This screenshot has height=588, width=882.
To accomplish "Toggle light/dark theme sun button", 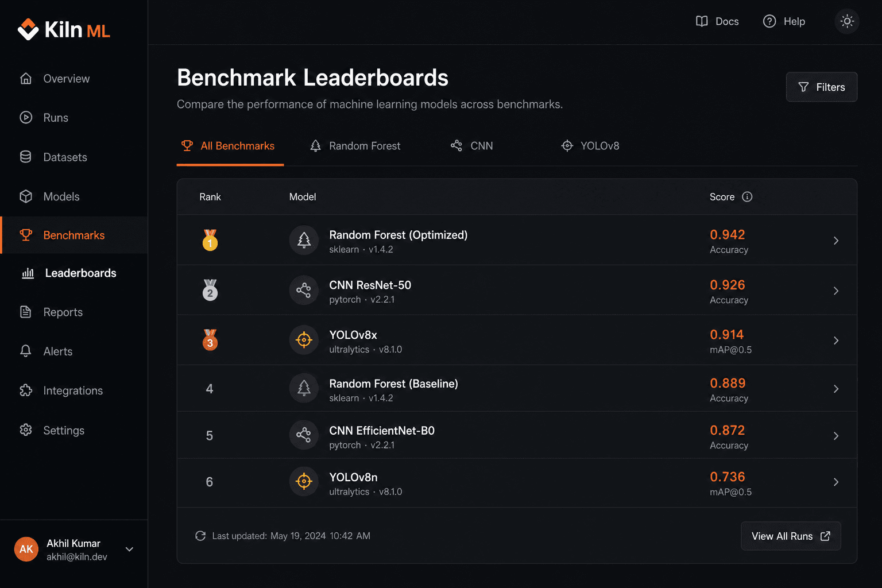I will [x=847, y=21].
